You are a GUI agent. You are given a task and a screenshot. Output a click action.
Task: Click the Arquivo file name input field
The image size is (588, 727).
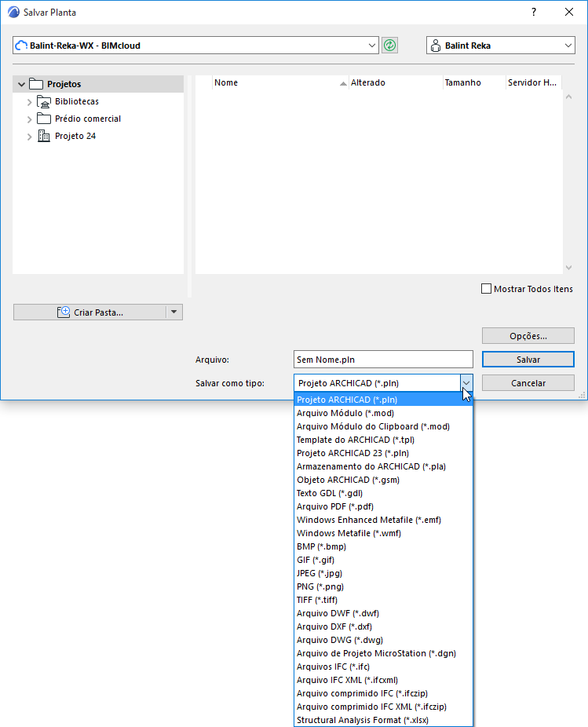383,360
